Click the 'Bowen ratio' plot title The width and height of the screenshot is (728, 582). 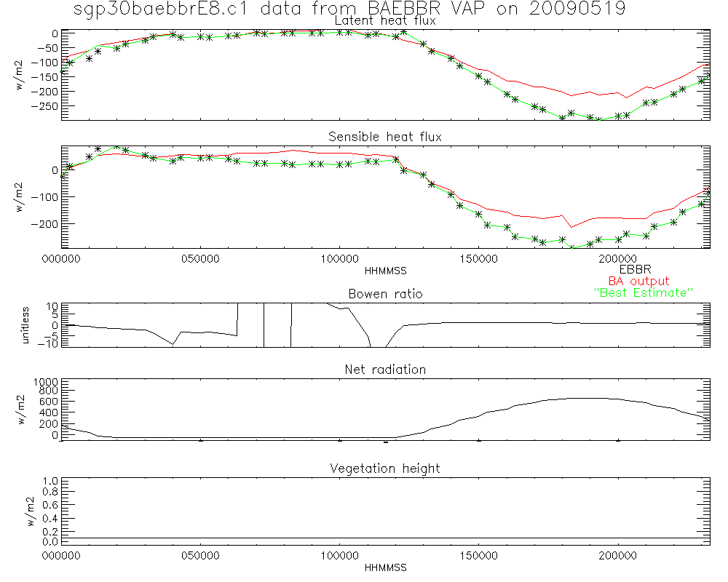[x=385, y=294]
